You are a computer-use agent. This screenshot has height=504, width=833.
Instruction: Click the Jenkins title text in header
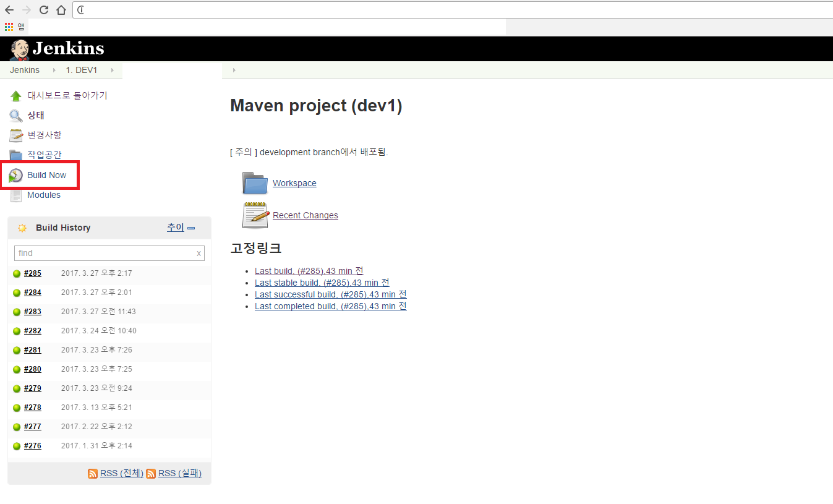68,49
